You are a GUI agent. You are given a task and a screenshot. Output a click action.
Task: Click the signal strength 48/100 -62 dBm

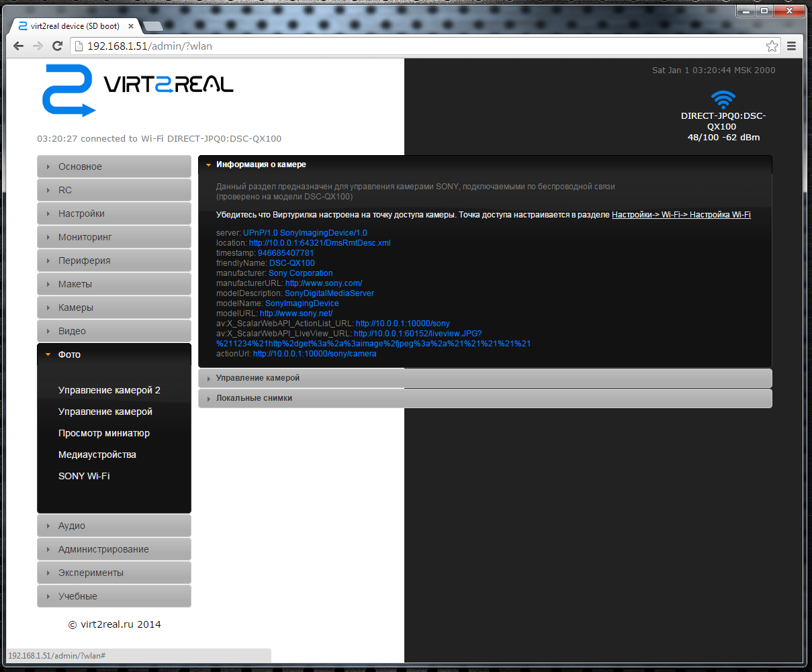tap(723, 137)
